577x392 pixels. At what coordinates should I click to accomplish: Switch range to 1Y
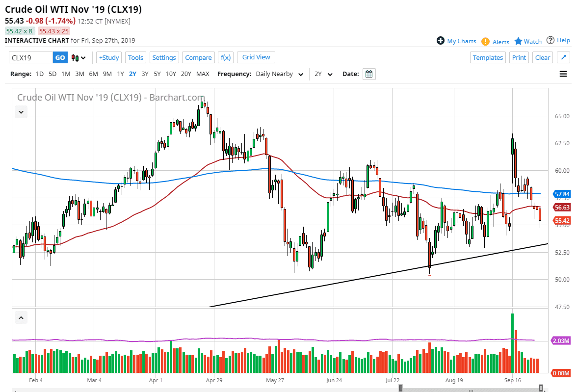pos(120,74)
